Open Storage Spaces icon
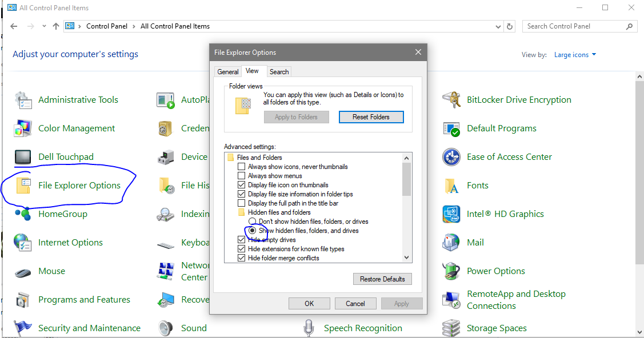 (451, 328)
